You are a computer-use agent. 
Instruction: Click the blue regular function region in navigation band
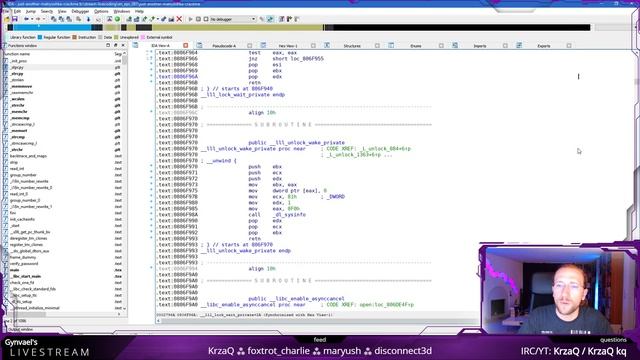(52, 27)
